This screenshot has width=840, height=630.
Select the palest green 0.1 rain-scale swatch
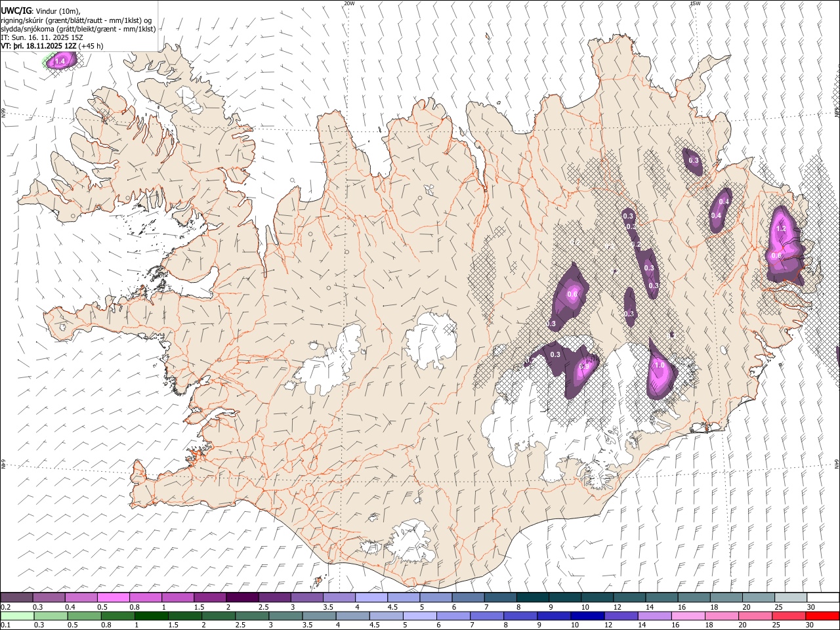18,616
